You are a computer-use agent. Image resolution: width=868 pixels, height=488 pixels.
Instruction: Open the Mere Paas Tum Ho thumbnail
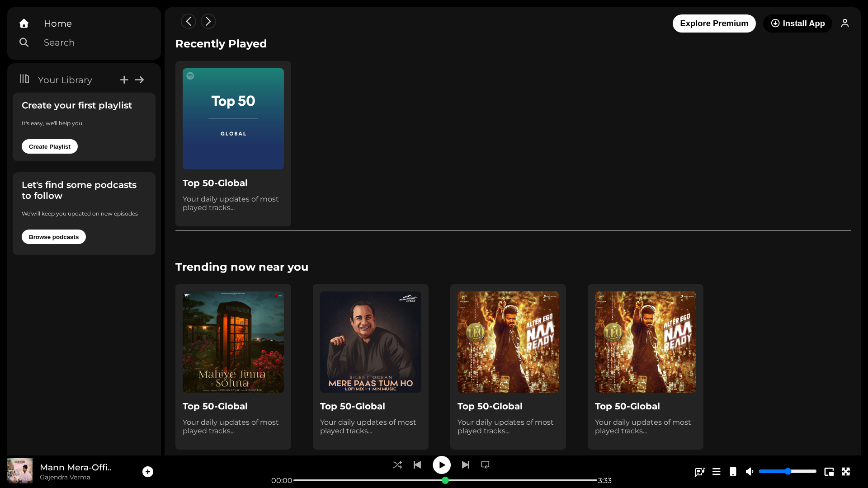pyautogui.click(x=371, y=342)
